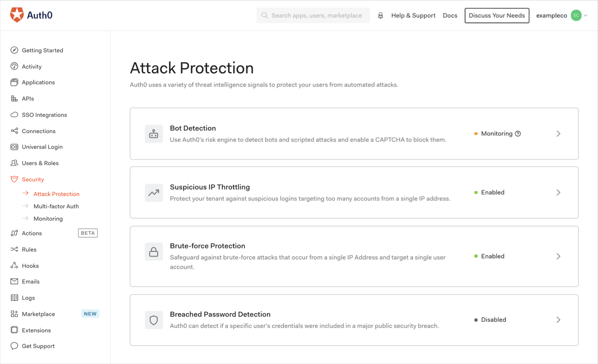Screen dimensions: 598x364
Task: Click the Extensions label in sidebar
Action: (36, 330)
